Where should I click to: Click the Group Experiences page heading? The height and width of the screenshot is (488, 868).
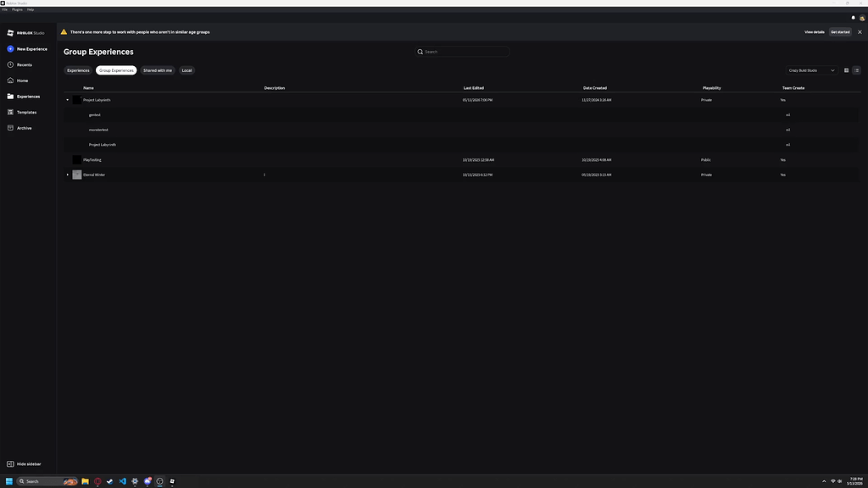tap(98, 52)
